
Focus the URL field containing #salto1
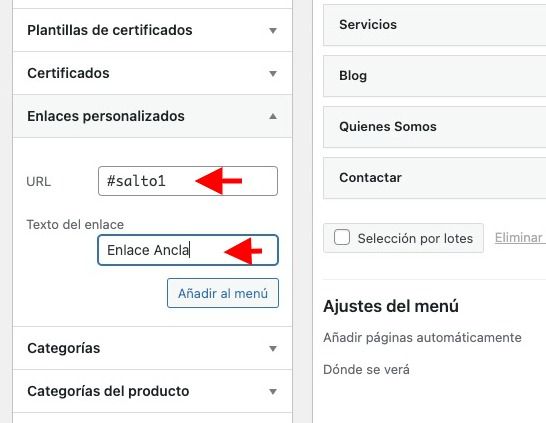[188, 181]
